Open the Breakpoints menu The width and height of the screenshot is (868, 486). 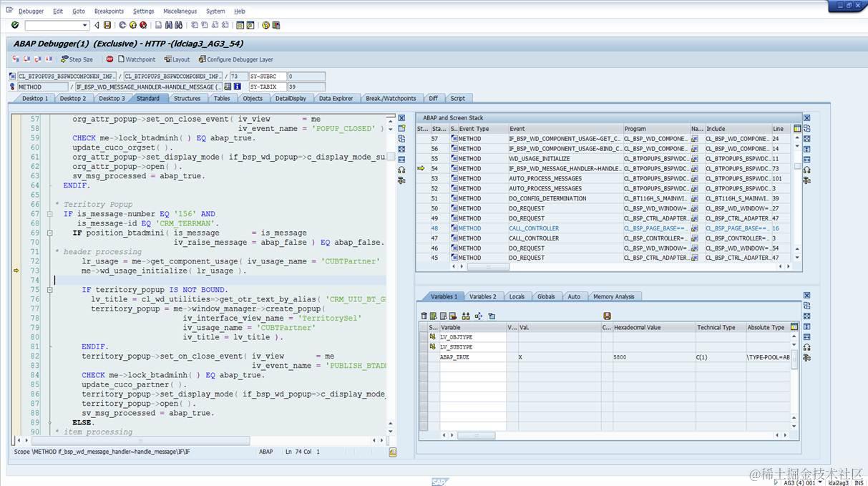click(x=109, y=11)
